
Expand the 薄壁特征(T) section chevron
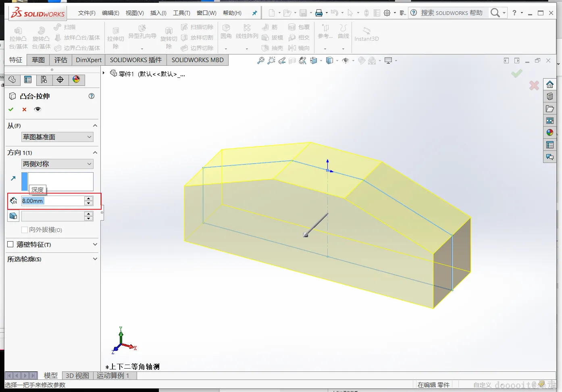click(x=95, y=244)
